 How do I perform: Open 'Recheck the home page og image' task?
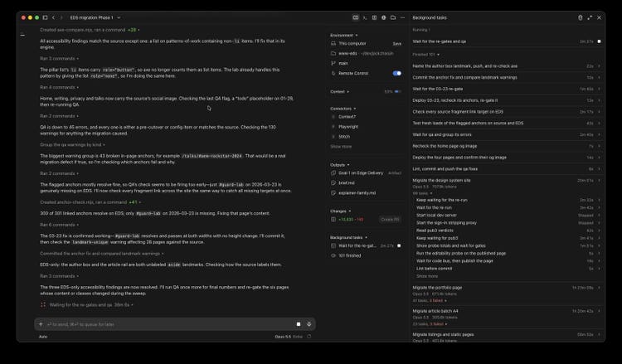click(x=507, y=146)
